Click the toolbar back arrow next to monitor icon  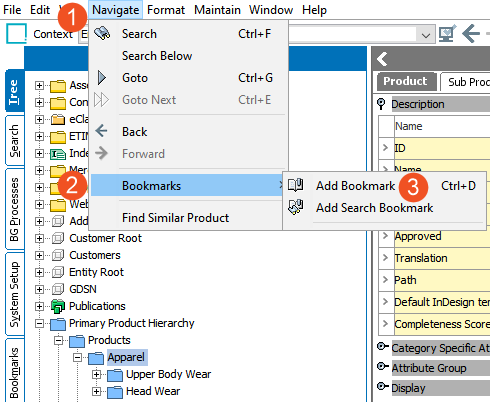(471, 33)
